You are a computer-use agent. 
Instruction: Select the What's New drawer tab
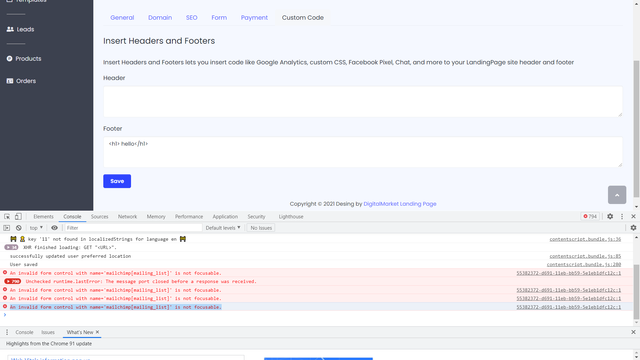(x=80, y=332)
